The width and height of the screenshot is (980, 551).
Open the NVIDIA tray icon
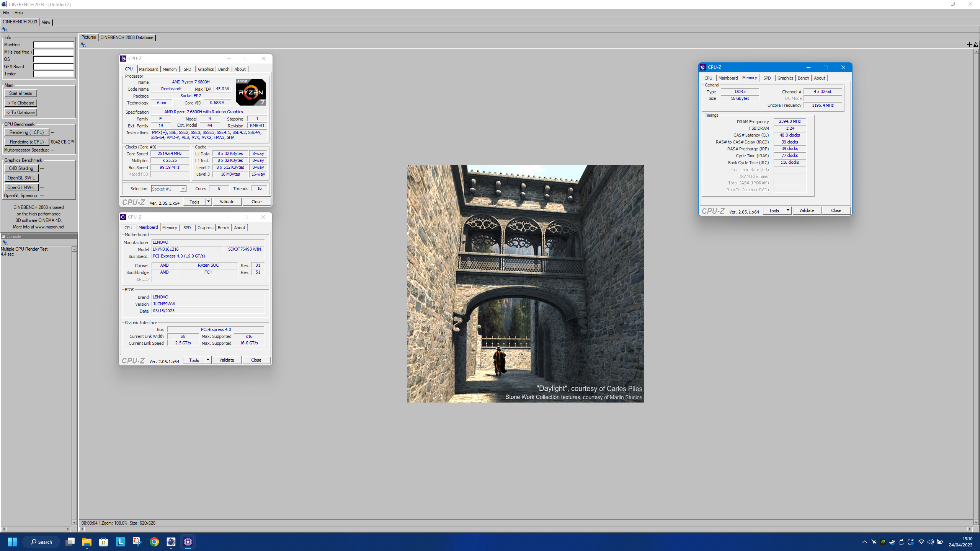point(883,542)
